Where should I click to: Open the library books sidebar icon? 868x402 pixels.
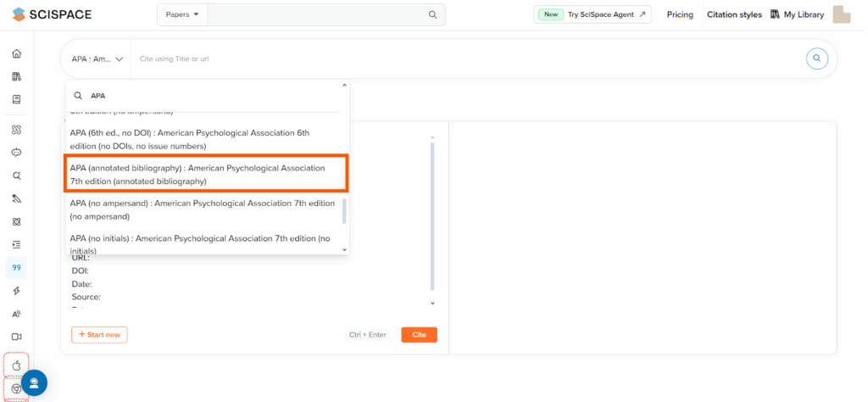pos(17,76)
